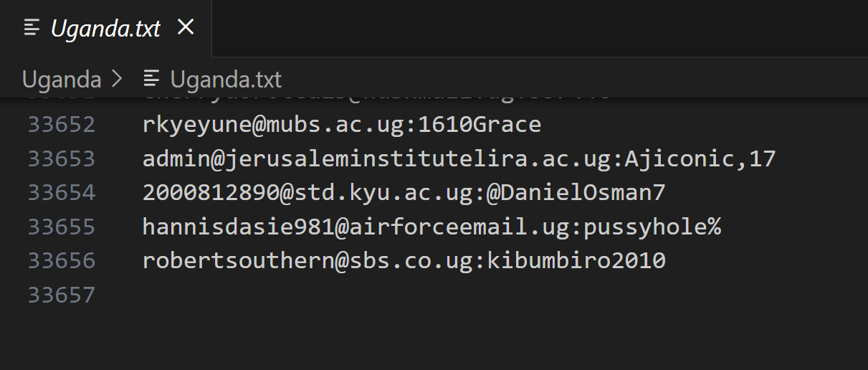868x370 pixels.
Task: Click line number 33652 in the gutter
Action: (62, 125)
